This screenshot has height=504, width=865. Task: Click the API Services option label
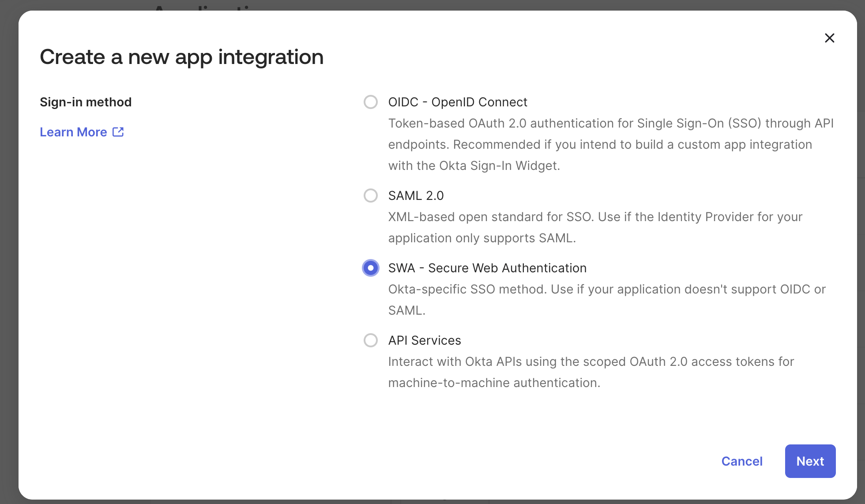[425, 340]
